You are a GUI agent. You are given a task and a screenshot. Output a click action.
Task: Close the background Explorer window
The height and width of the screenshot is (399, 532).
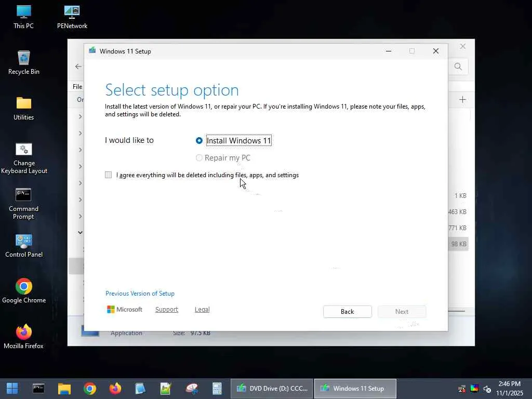coord(463,46)
